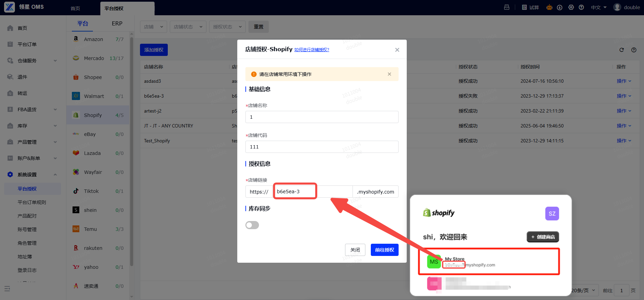
Task: Click the 店铺链接 domain input field
Action: pos(313,192)
